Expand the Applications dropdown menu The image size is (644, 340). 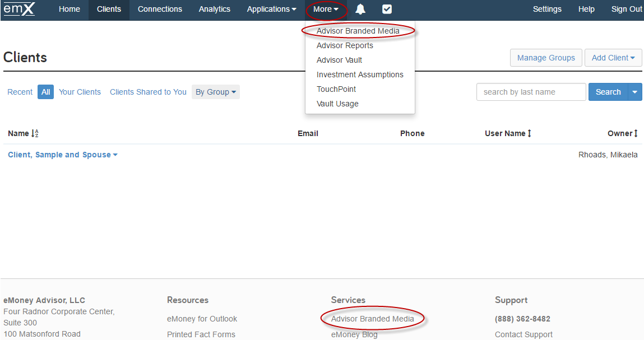point(271,9)
